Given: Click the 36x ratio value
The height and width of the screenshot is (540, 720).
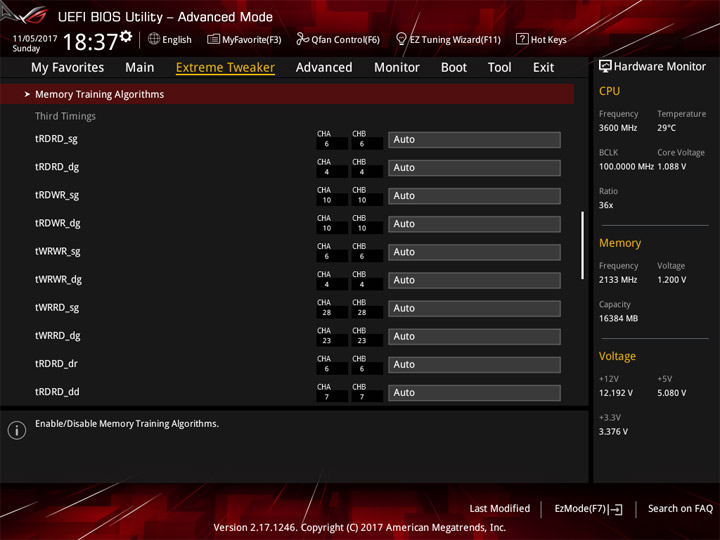Looking at the screenshot, I should [606, 205].
